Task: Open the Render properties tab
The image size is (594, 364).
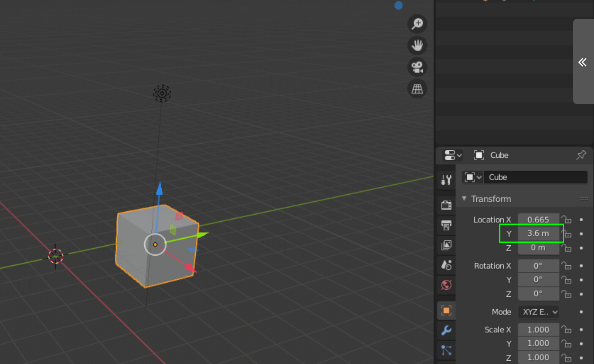Action: [446, 205]
